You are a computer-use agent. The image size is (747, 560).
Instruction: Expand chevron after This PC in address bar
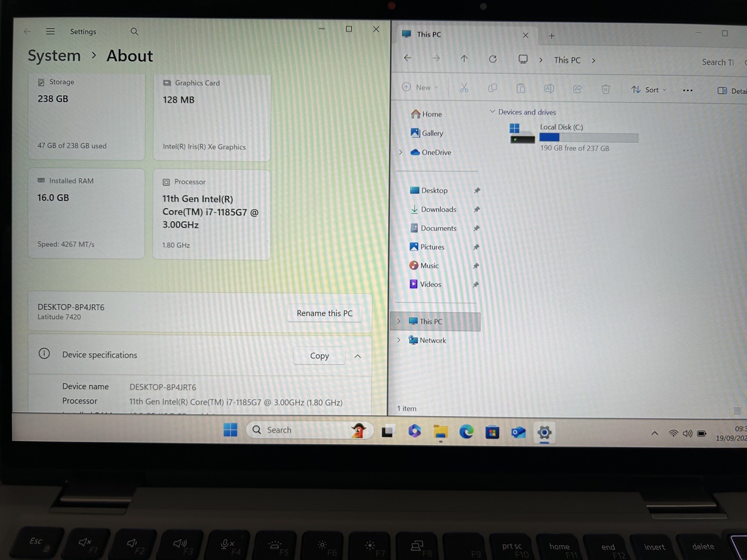(x=593, y=61)
